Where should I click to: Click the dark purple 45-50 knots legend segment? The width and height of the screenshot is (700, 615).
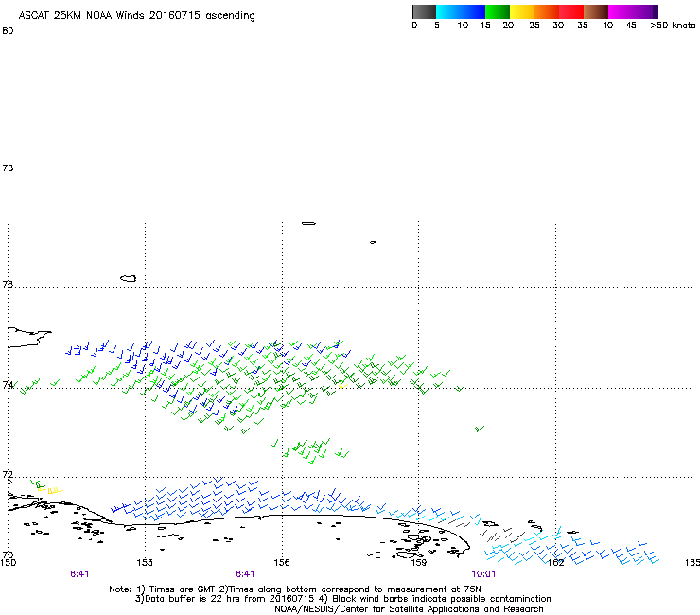click(x=645, y=11)
